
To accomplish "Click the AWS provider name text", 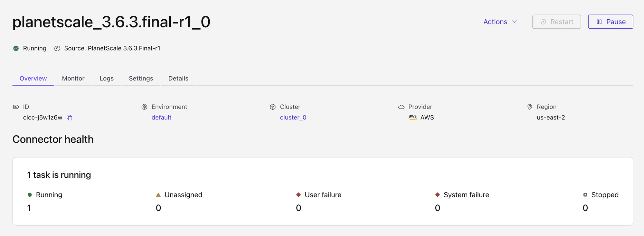I will 427,118.
